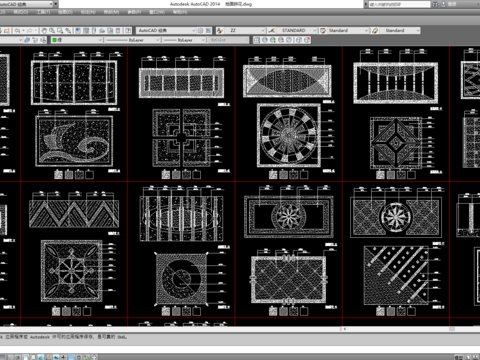
Task: Click the horizontal scrollbar thumb
Action: pos(452,329)
